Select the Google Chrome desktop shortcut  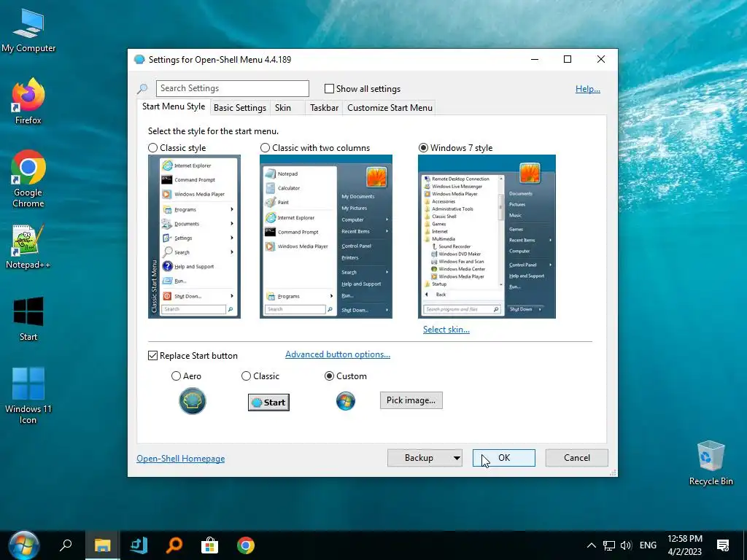(28, 179)
